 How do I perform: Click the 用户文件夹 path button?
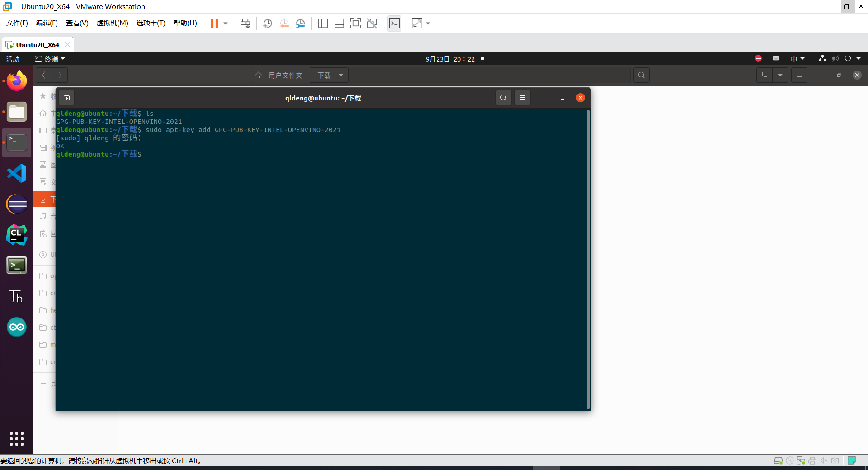280,75
